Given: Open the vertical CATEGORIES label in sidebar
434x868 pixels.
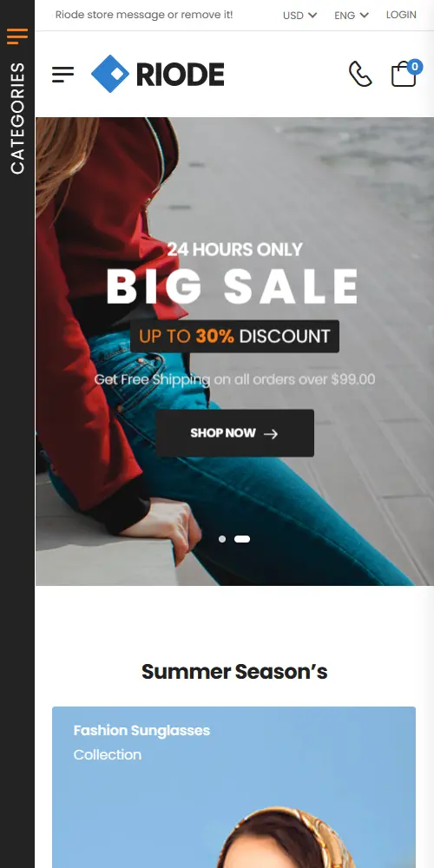Looking at the screenshot, I should click(x=17, y=118).
